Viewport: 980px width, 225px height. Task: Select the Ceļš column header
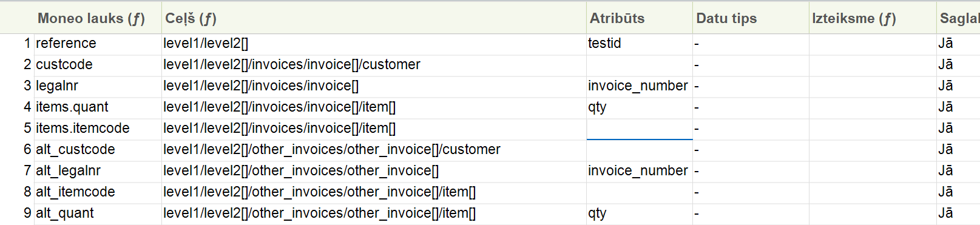click(x=374, y=18)
